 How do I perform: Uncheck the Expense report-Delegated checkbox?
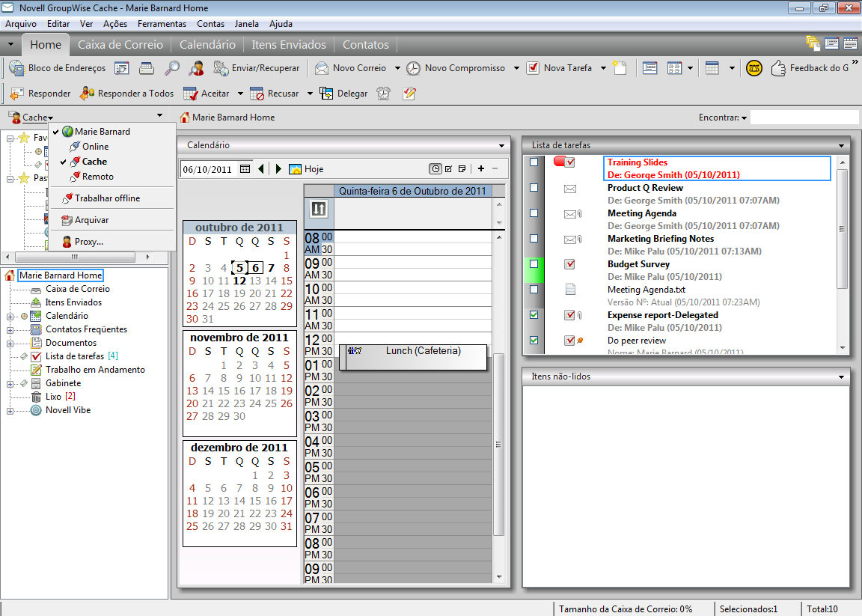point(534,315)
